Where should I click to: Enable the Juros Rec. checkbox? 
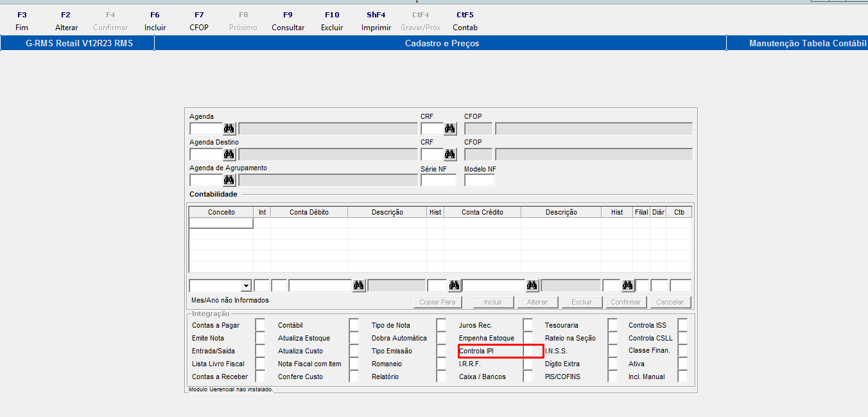tap(528, 325)
